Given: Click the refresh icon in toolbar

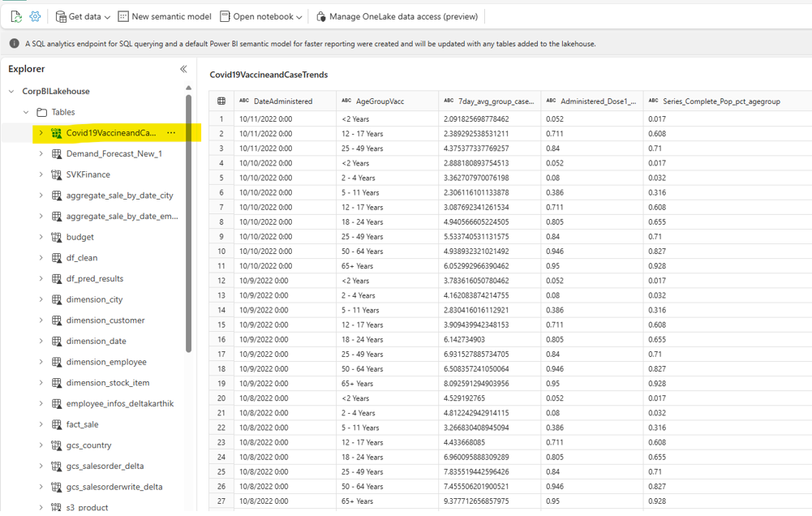Looking at the screenshot, I should tap(16, 16).
